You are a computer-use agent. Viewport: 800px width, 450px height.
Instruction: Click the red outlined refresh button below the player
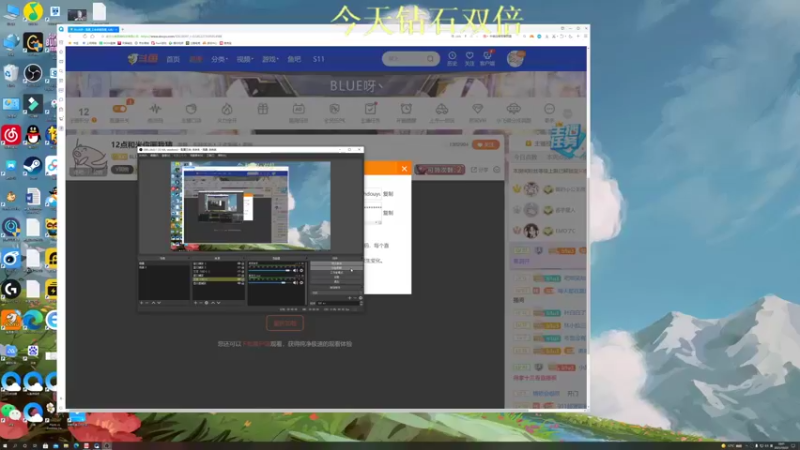click(285, 323)
